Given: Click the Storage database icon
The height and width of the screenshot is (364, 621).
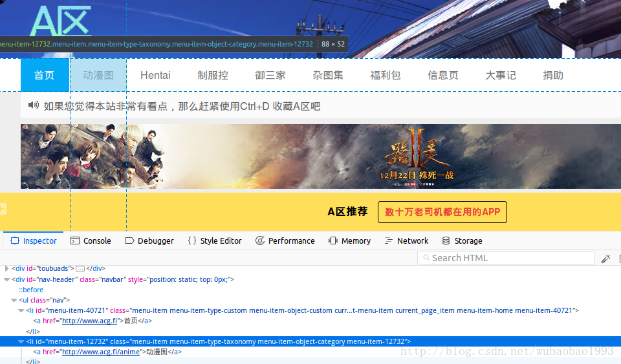Looking at the screenshot, I should tap(446, 241).
